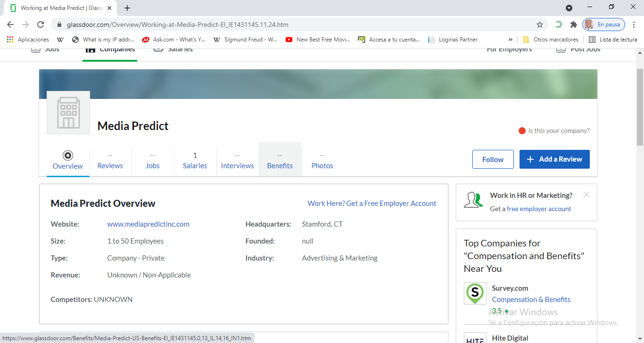Click the Survey.com company name
The image size is (644, 343).
tap(510, 288)
